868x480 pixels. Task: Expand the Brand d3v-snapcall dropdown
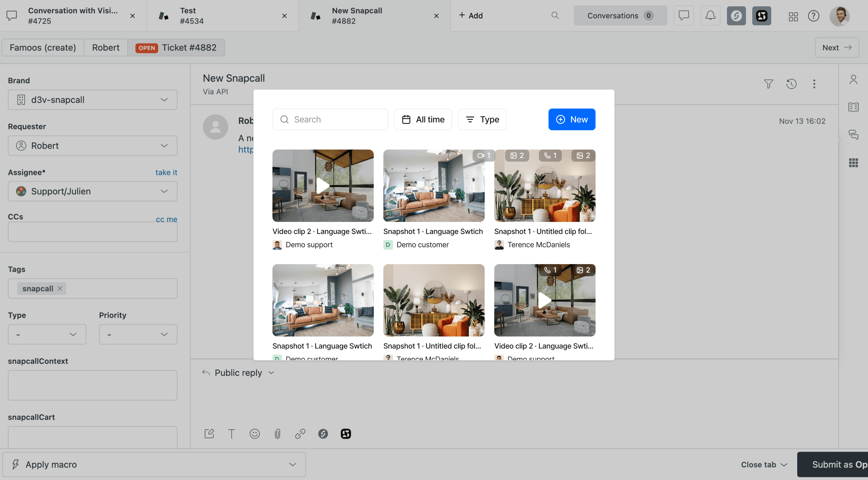tap(93, 100)
